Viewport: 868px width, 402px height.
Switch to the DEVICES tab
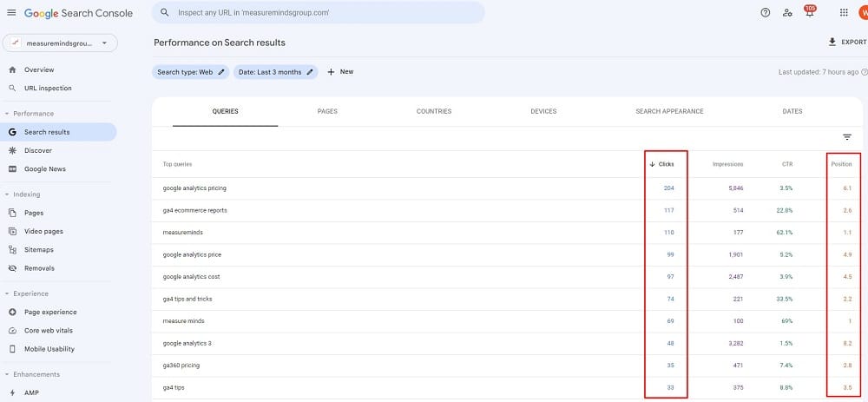[543, 111]
